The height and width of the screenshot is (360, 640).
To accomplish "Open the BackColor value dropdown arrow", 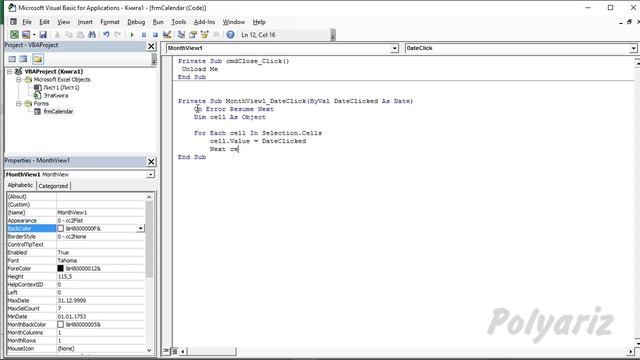I will pos(140,229).
